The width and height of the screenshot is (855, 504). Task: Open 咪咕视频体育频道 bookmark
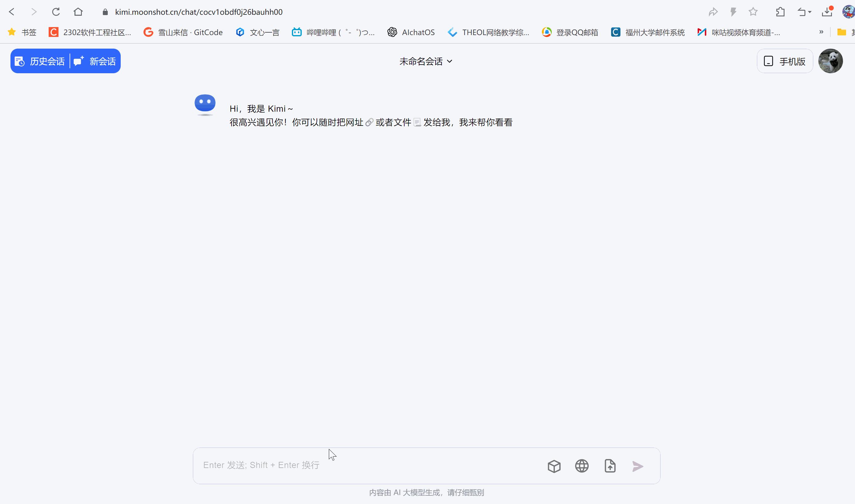point(738,32)
